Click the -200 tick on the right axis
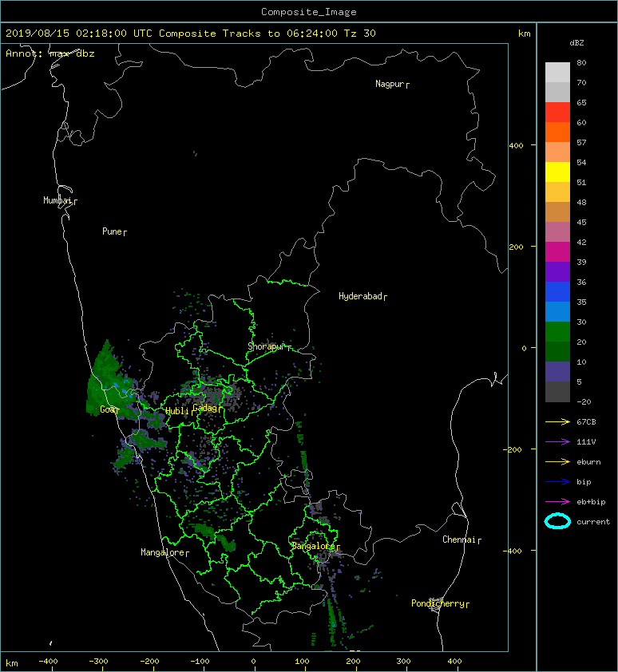The image size is (618, 672). (513, 449)
